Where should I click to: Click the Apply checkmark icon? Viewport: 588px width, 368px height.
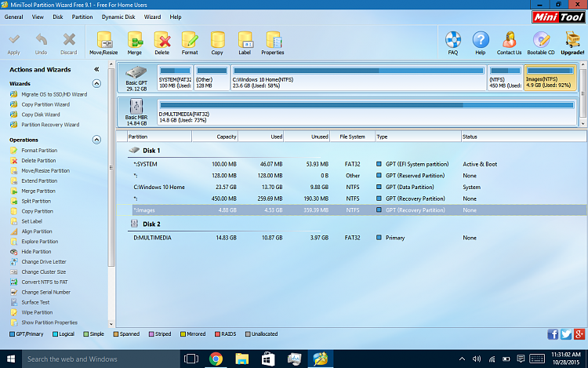tap(14, 39)
